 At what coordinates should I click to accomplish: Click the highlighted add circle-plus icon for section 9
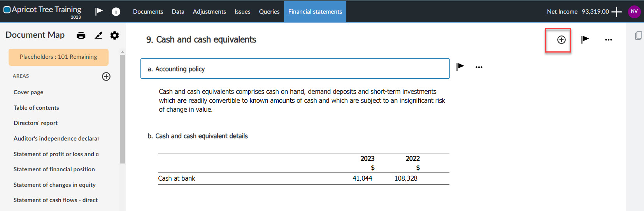coord(561,40)
